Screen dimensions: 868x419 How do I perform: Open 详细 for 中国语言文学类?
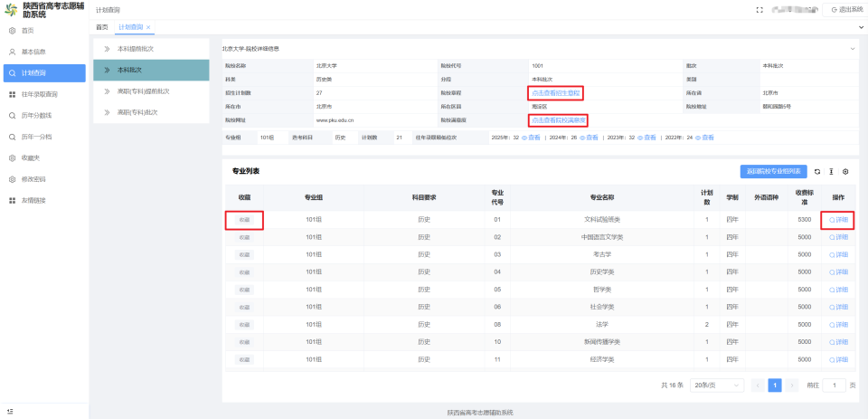click(x=838, y=237)
